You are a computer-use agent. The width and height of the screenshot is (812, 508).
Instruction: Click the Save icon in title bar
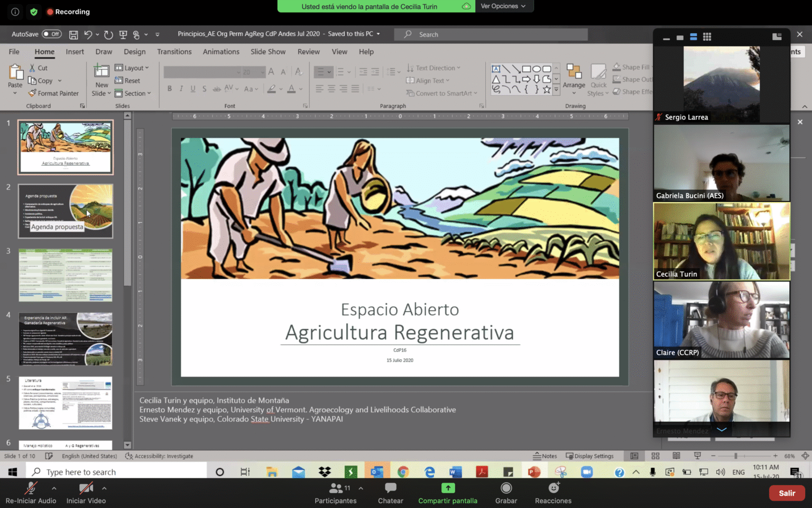click(x=73, y=34)
